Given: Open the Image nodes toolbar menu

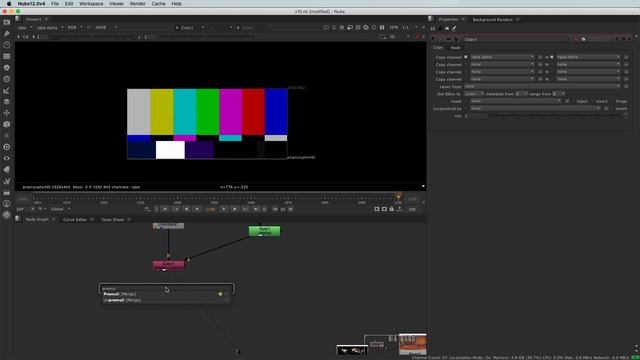Looking at the screenshot, I should point(7,22).
